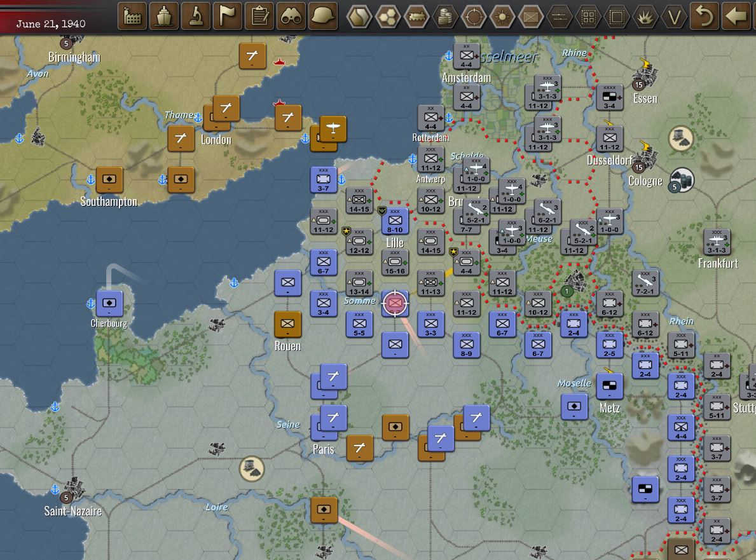Select the orange infantry unit at Rouen
The image size is (756, 560).
288,324
